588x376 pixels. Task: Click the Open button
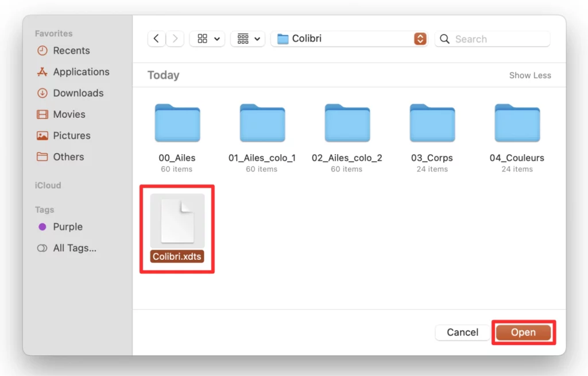click(524, 332)
